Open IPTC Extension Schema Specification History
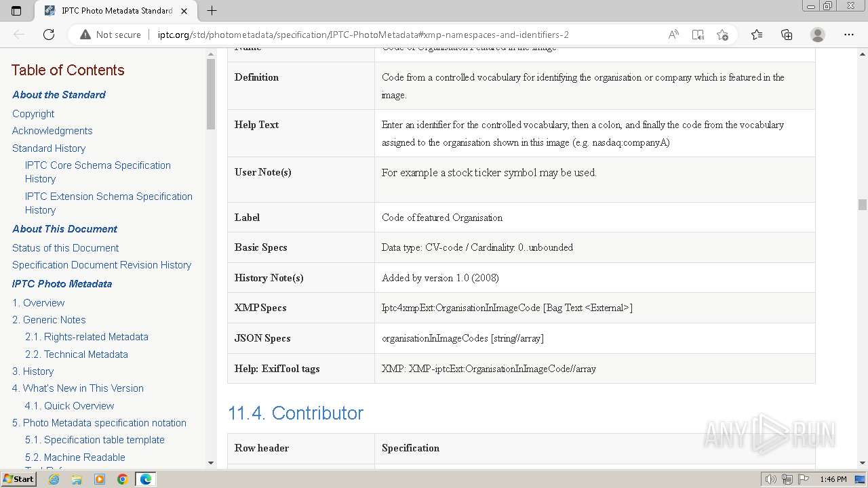This screenshot has width=868, height=488. coord(108,203)
